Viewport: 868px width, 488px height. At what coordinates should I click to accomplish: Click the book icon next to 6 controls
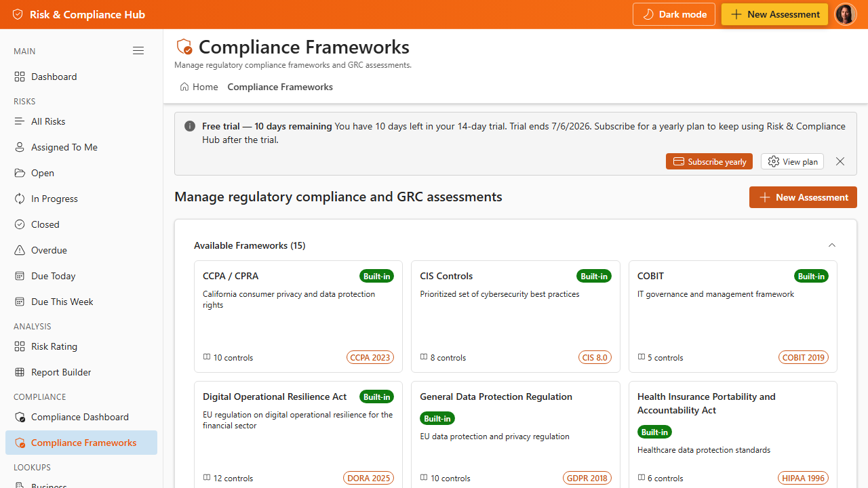tap(642, 478)
